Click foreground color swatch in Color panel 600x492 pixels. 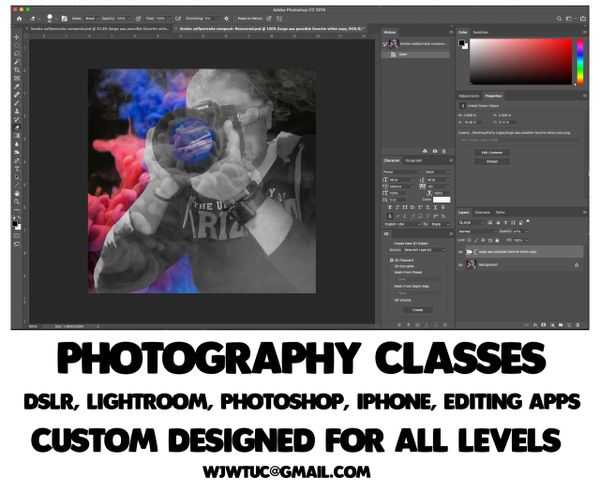[x=461, y=43]
